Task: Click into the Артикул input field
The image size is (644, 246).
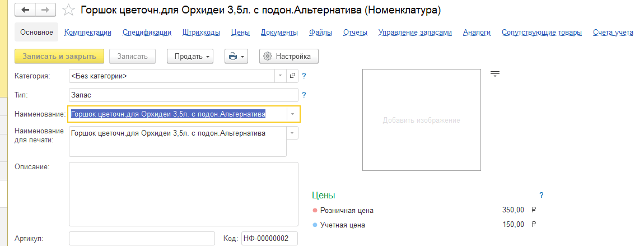Action: point(142,238)
